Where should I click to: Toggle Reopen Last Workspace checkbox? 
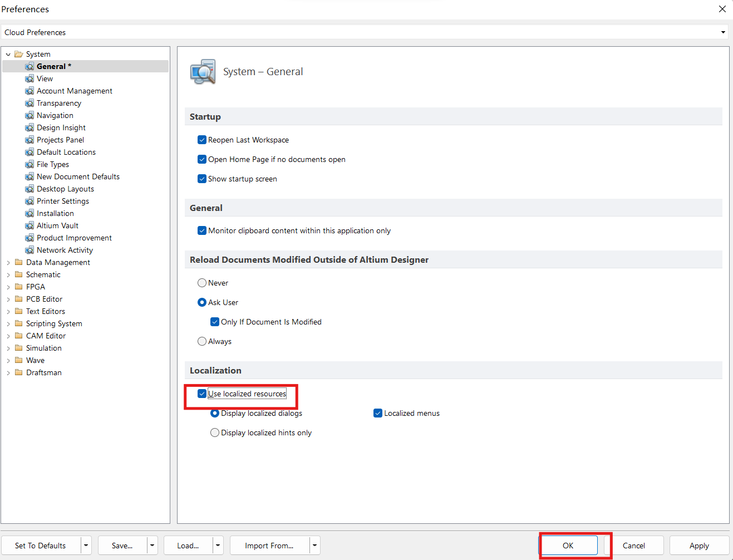tap(202, 140)
